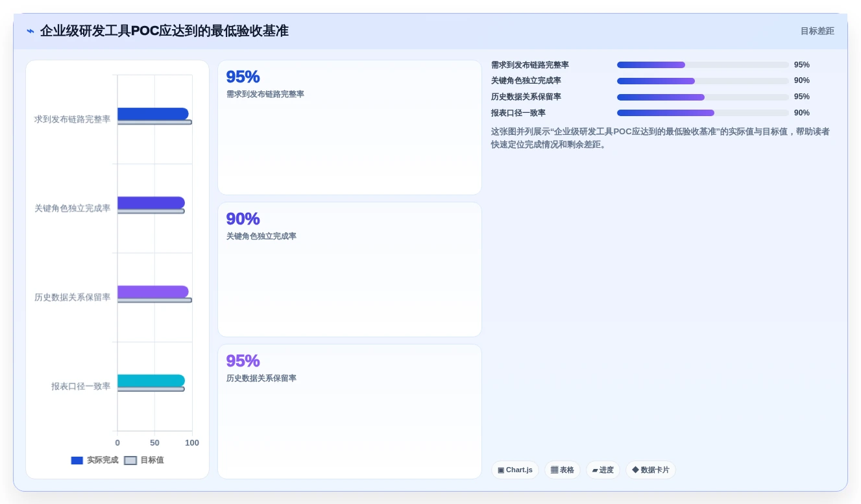
Task: Toggle the 目标值 legend item
Action: [144, 460]
